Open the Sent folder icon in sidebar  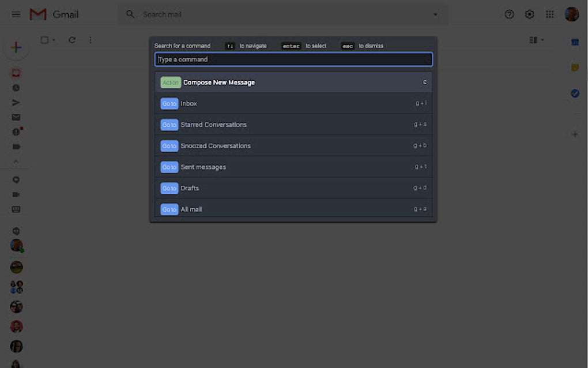(16, 102)
